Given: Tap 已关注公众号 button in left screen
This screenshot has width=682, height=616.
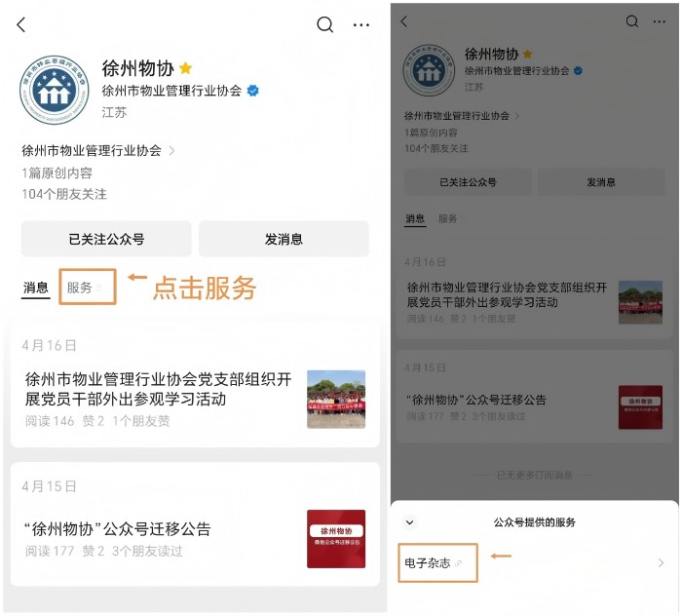Looking at the screenshot, I should click(106, 239).
